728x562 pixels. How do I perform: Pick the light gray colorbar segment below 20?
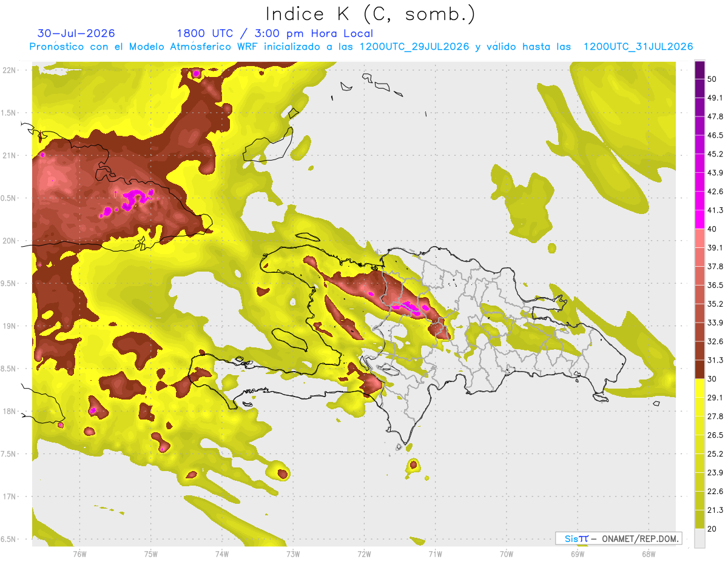tap(699, 538)
